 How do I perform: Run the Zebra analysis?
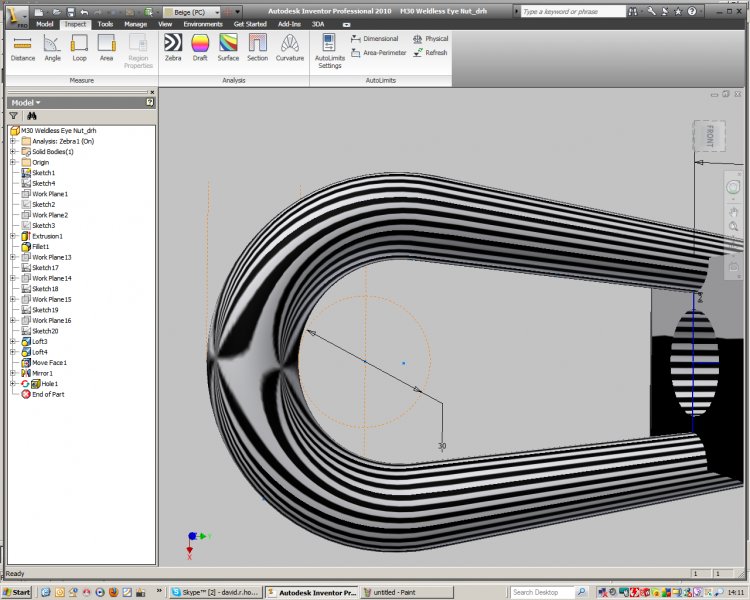pyautogui.click(x=173, y=47)
